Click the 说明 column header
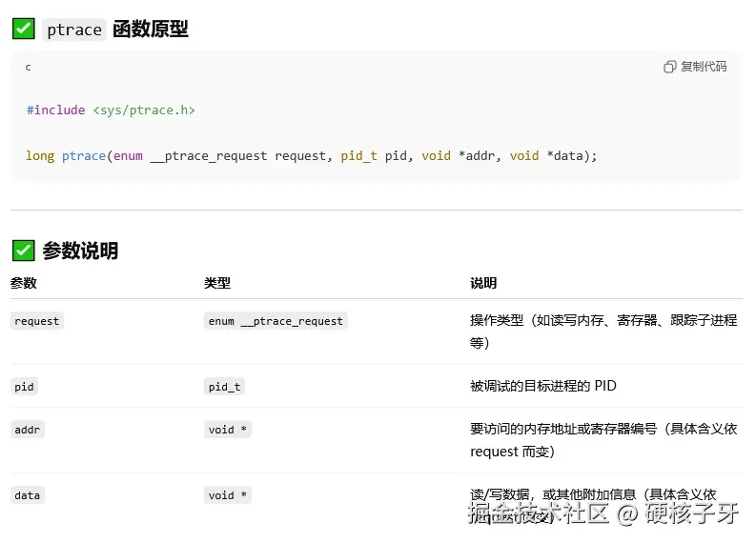The image size is (756, 543). tap(483, 283)
